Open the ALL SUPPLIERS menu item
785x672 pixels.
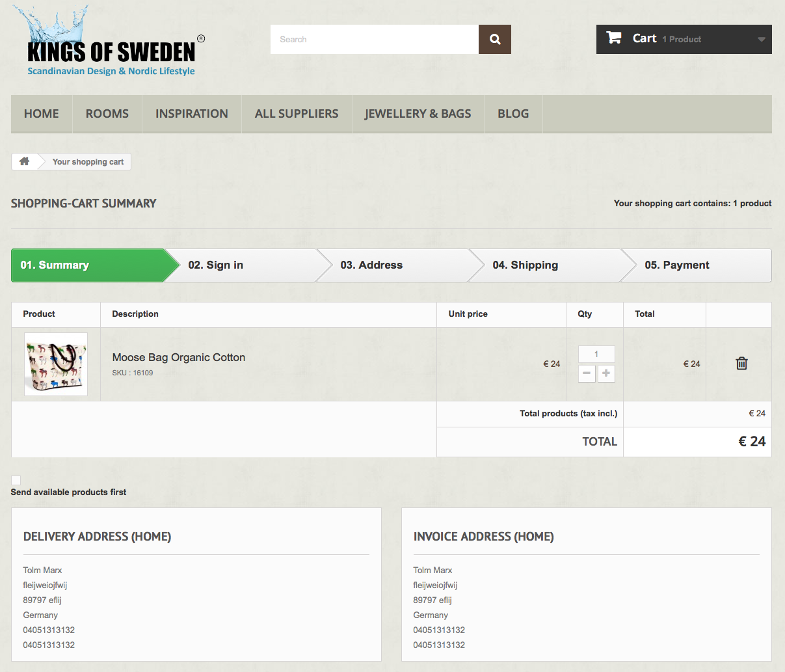tap(297, 114)
